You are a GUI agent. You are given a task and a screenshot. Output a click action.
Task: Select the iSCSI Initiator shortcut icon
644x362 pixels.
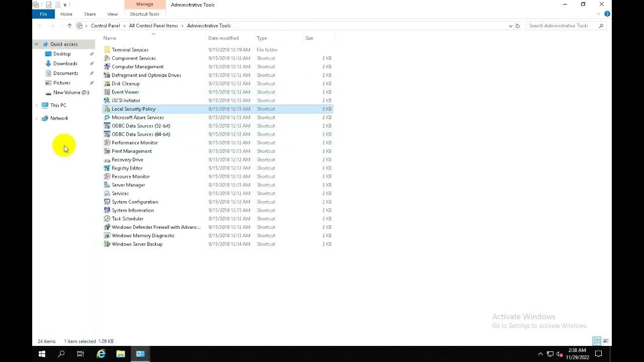(x=107, y=101)
